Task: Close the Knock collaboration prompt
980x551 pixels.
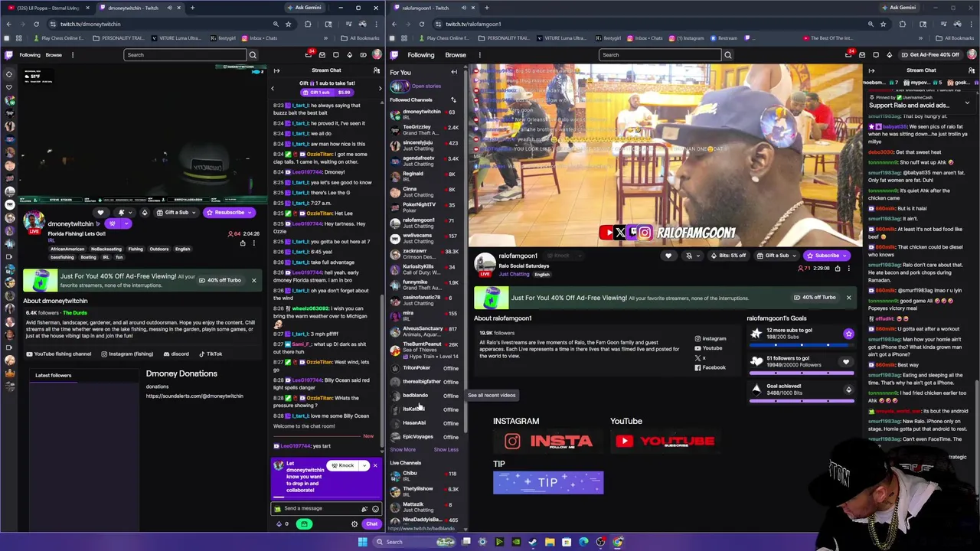Action: [x=375, y=465]
